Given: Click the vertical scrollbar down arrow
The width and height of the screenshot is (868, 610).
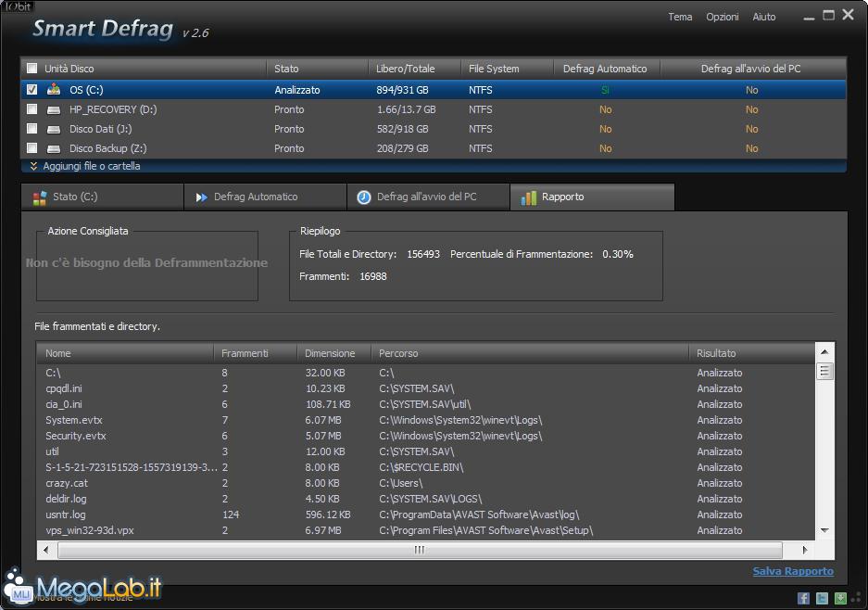Looking at the screenshot, I should [x=824, y=531].
